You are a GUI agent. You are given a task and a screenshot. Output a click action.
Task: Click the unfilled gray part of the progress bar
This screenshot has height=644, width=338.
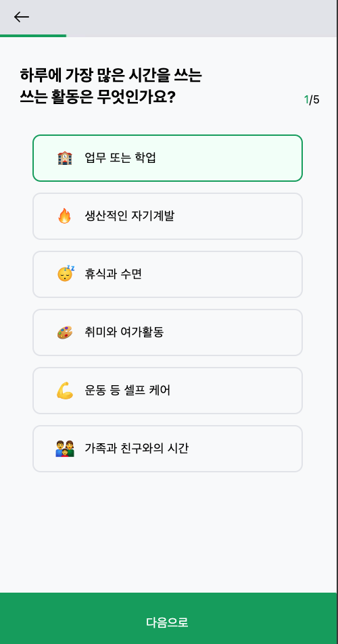[201, 36]
